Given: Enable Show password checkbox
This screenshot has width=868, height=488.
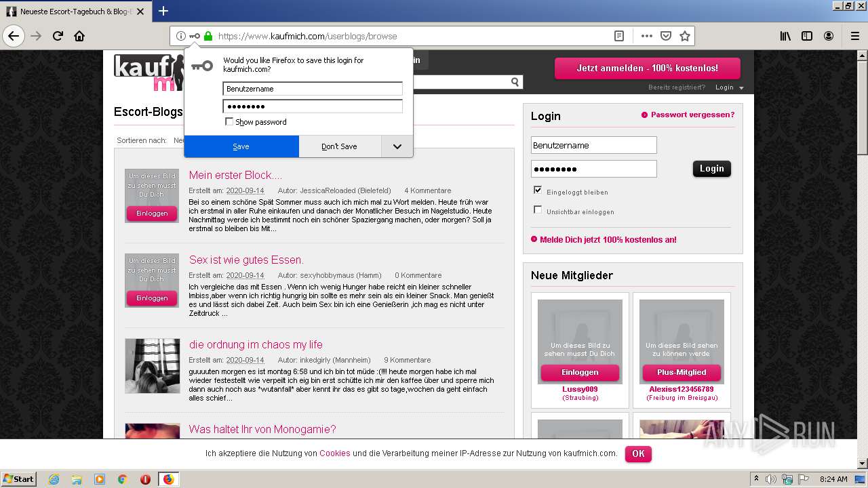Looking at the screenshot, I should 229,122.
